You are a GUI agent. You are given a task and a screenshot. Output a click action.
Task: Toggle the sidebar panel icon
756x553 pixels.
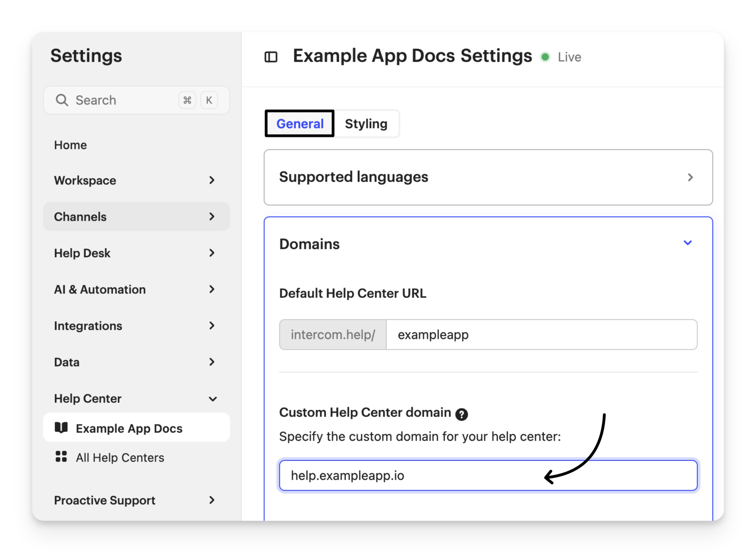[271, 57]
